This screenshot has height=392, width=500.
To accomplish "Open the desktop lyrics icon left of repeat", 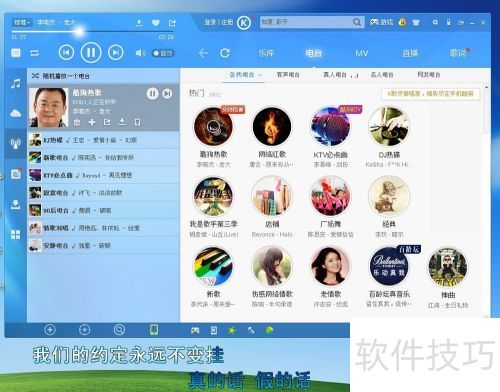I will pyautogui.click(x=16, y=53).
